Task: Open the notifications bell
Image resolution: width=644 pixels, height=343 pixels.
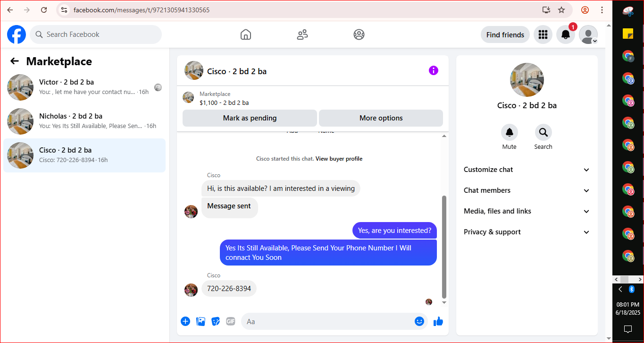Action: click(566, 34)
